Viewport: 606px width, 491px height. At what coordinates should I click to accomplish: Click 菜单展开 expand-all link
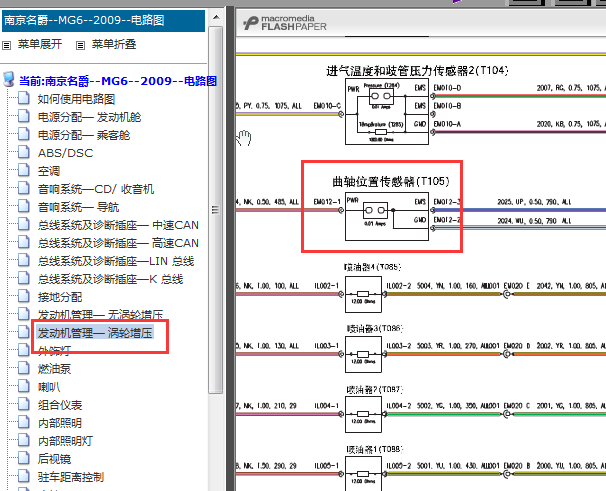(40, 44)
